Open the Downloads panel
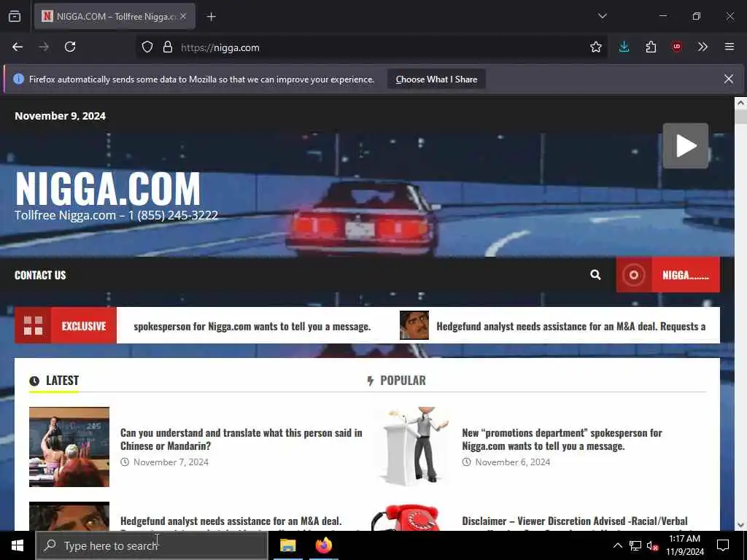 (624, 47)
